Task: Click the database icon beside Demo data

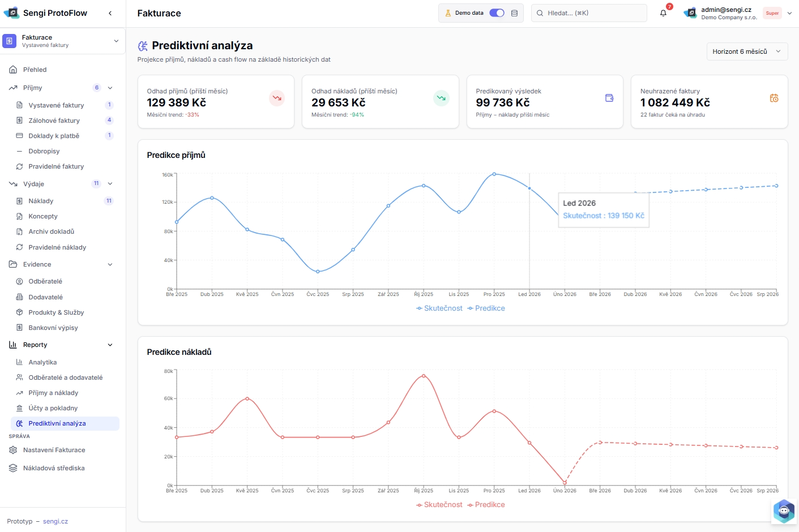Action: 514,13
